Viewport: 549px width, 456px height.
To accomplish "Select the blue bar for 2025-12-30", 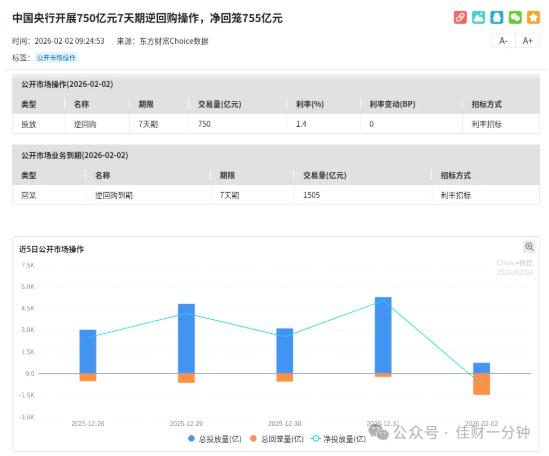I will 285,351.
